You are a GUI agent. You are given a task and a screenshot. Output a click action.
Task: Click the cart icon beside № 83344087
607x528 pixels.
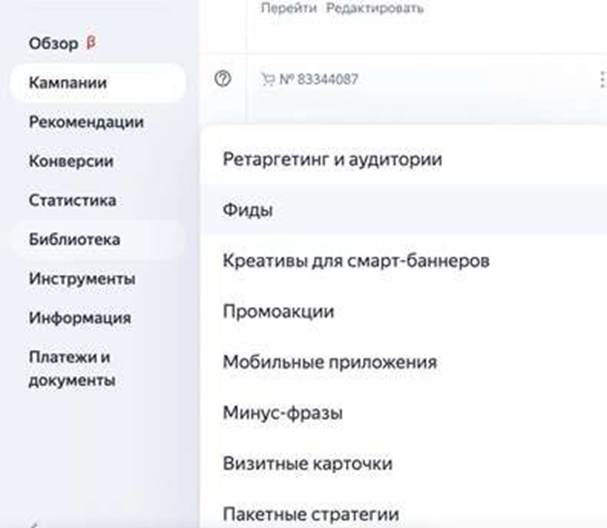click(266, 80)
